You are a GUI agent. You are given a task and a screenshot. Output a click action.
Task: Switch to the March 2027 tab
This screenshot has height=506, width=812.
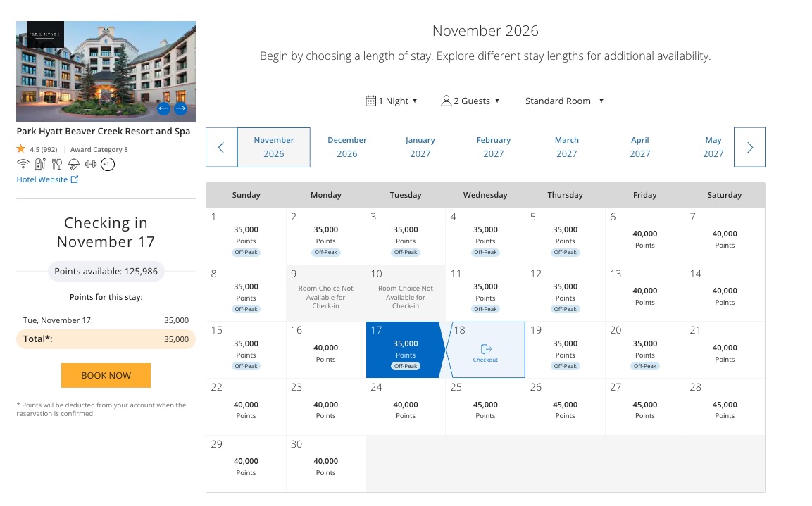pyautogui.click(x=567, y=147)
